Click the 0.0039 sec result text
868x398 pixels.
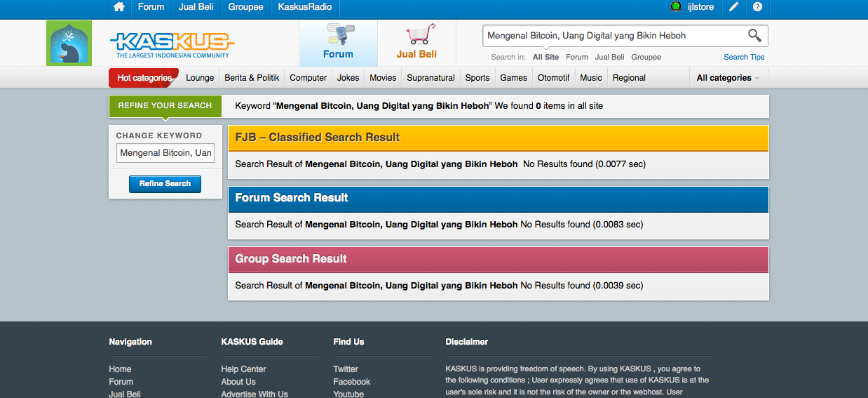[x=618, y=286]
